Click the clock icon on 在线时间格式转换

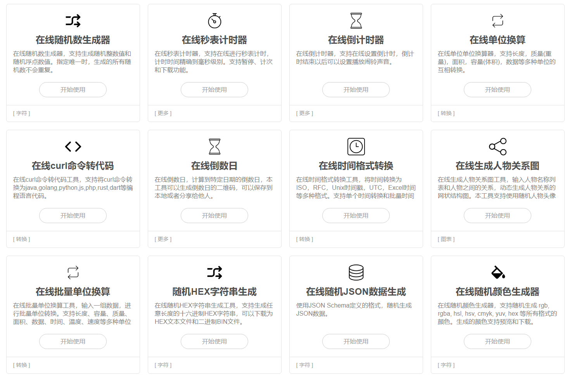click(x=356, y=146)
